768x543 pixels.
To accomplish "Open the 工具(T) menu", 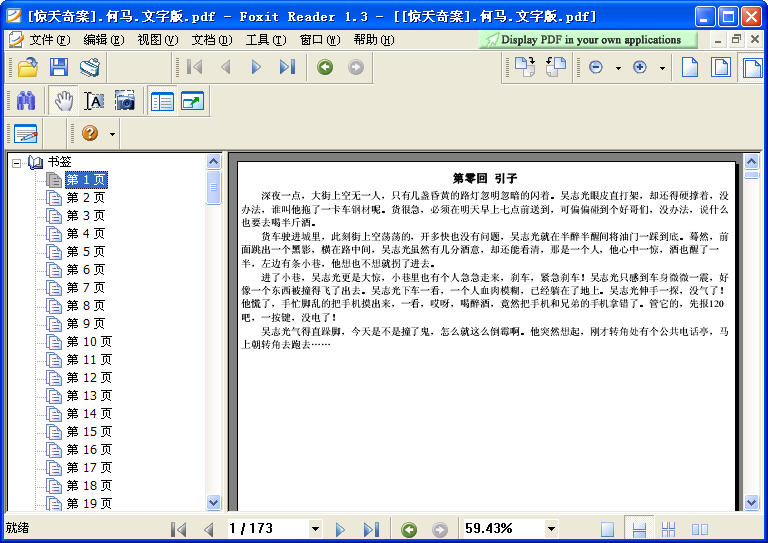I will point(266,40).
